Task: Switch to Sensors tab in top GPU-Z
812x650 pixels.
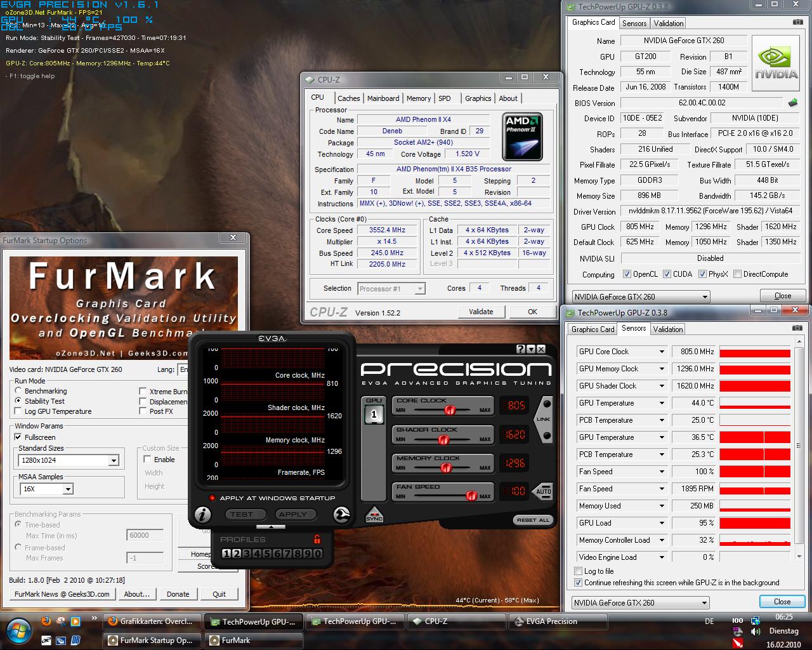Action: point(634,23)
